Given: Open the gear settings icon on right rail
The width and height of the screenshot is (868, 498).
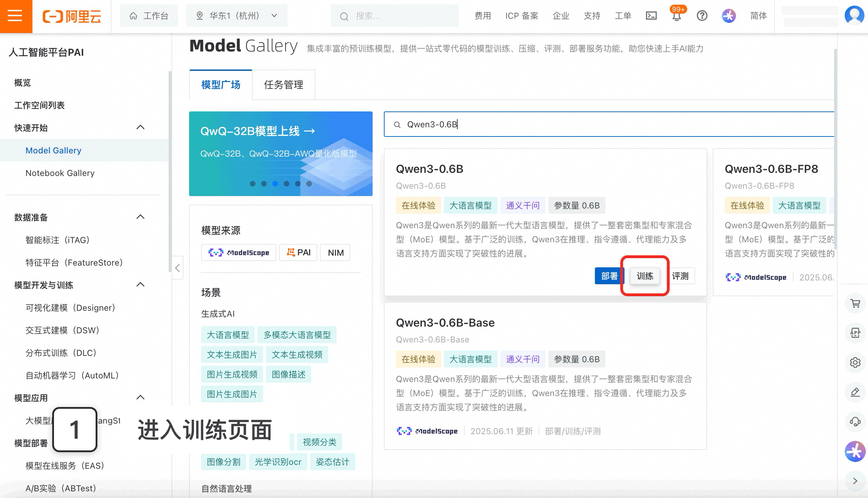Looking at the screenshot, I should coord(855,362).
